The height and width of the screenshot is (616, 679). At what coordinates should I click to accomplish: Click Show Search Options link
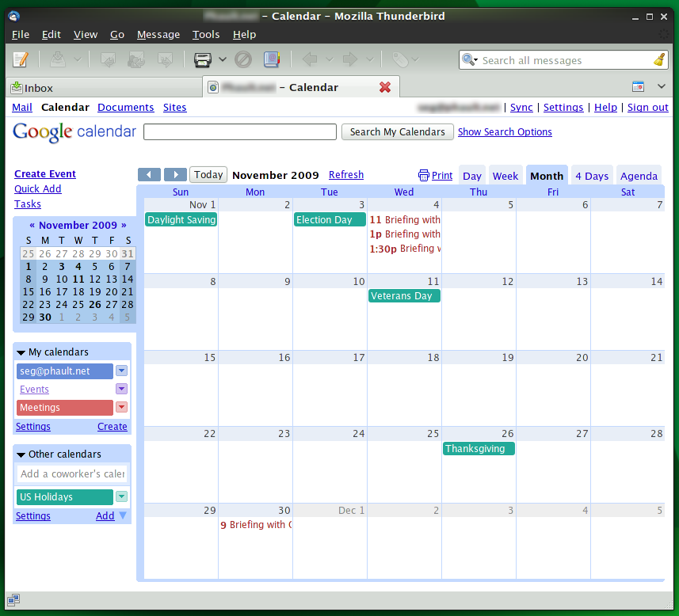505,131
